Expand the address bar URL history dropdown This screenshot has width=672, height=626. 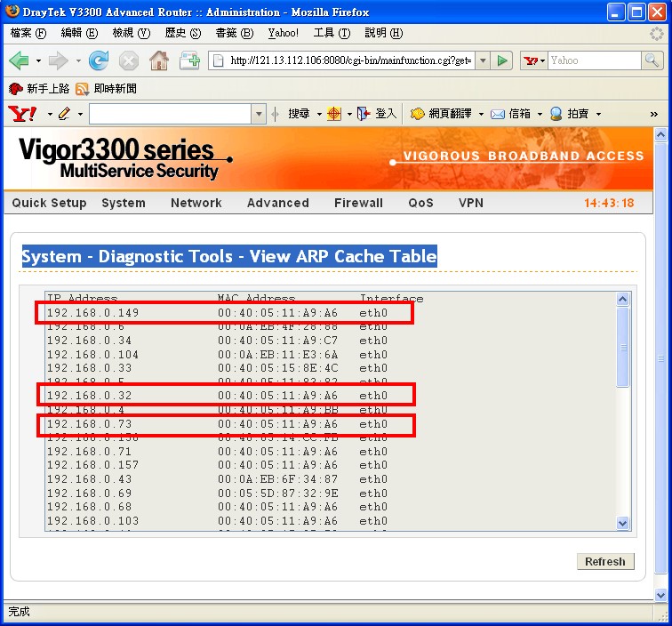coord(483,60)
